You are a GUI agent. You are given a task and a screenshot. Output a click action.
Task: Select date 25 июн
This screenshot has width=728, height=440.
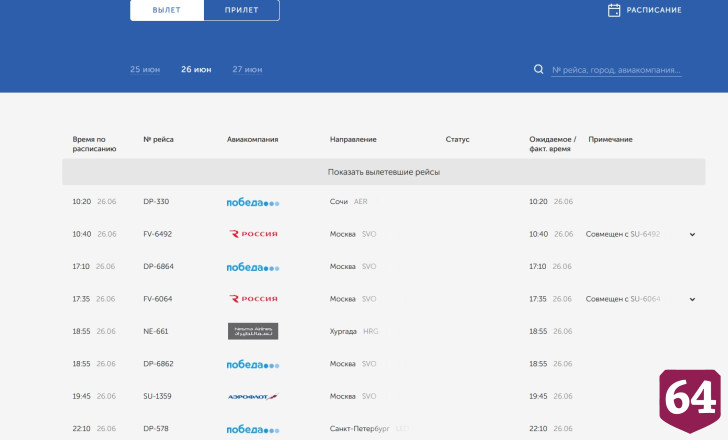[145, 70]
